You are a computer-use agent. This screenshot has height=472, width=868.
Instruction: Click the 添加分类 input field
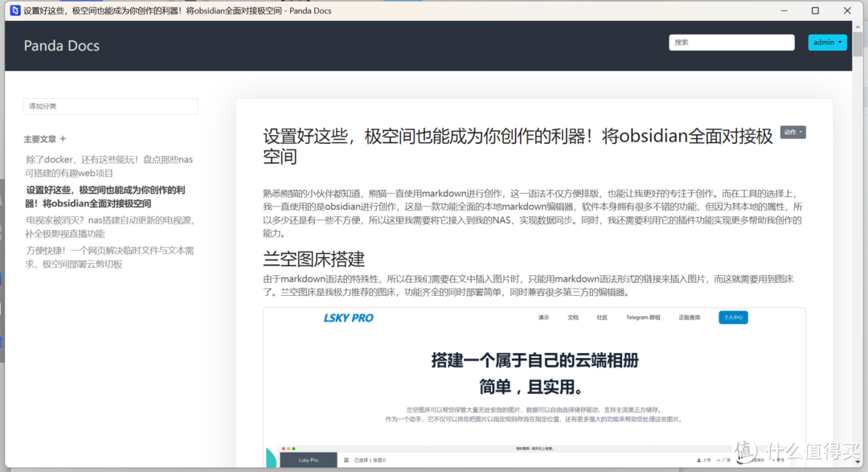(x=110, y=105)
